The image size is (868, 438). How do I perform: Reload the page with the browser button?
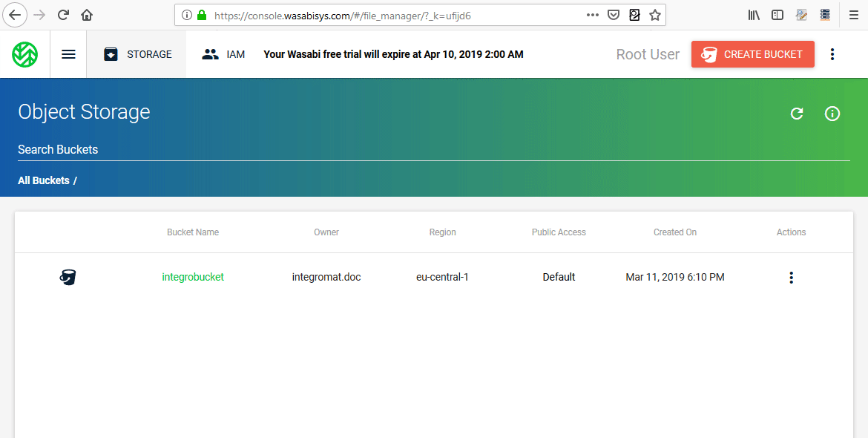pos(63,15)
